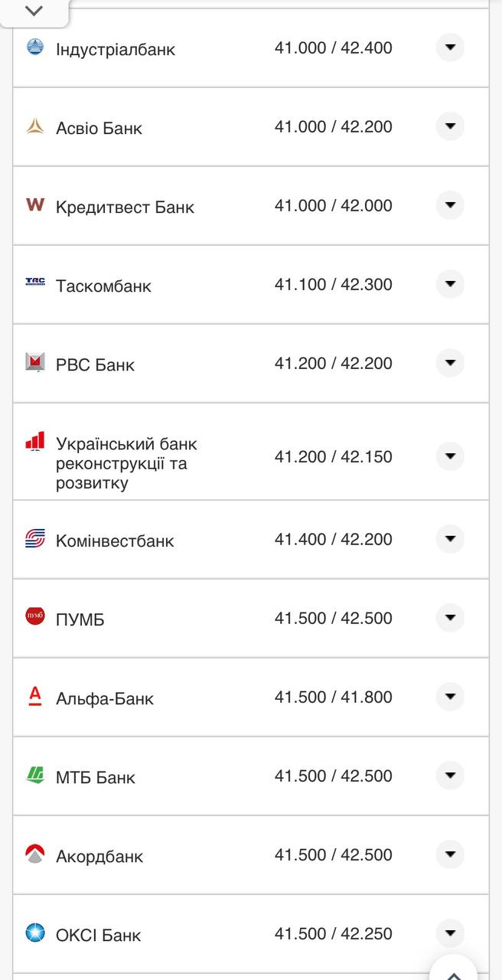Expand the ОКСІ Банк rate details

450,933
